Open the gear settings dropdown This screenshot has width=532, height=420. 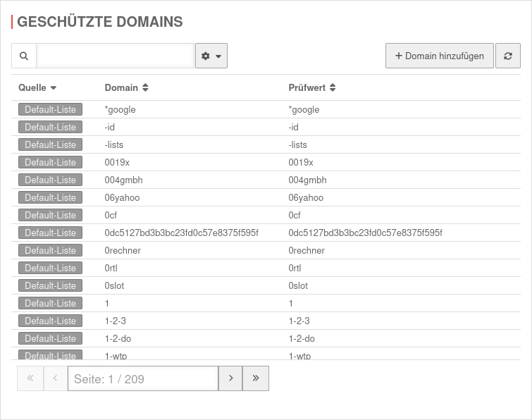[x=211, y=56]
